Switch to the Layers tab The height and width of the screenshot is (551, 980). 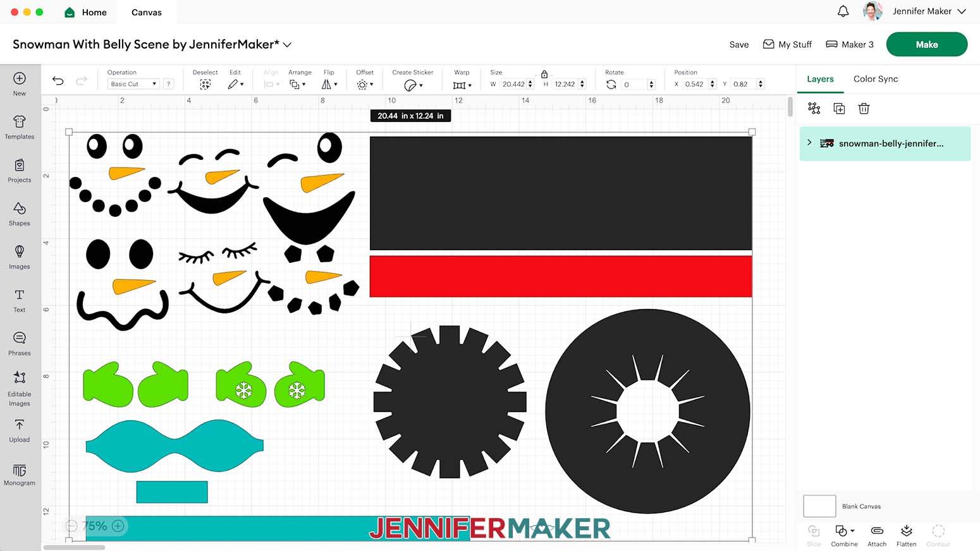[820, 79]
